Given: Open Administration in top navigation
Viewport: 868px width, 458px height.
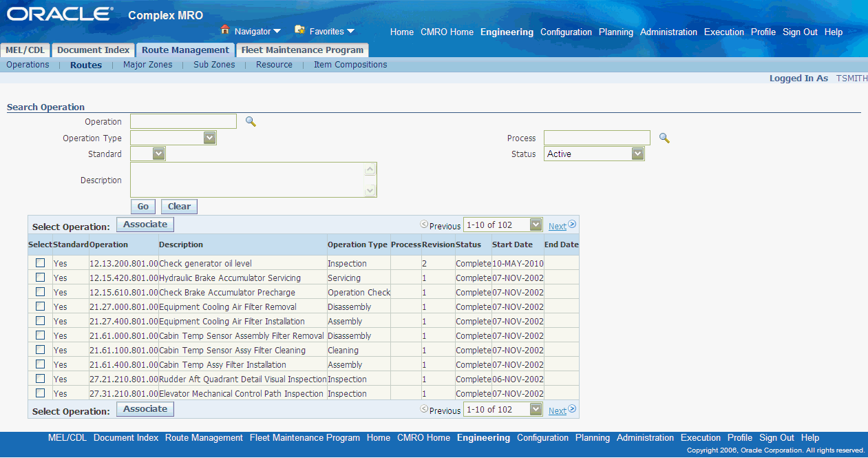Looking at the screenshot, I should coord(668,32).
